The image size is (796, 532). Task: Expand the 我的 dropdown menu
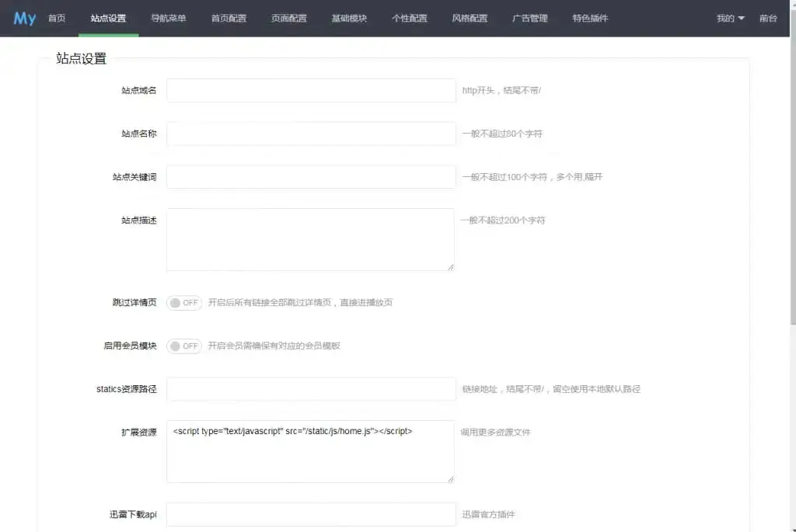pos(727,18)
